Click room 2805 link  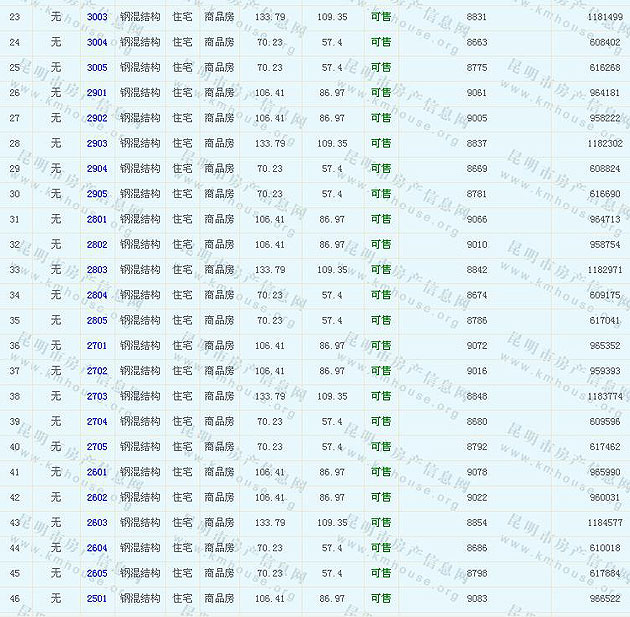pos(97,320)
